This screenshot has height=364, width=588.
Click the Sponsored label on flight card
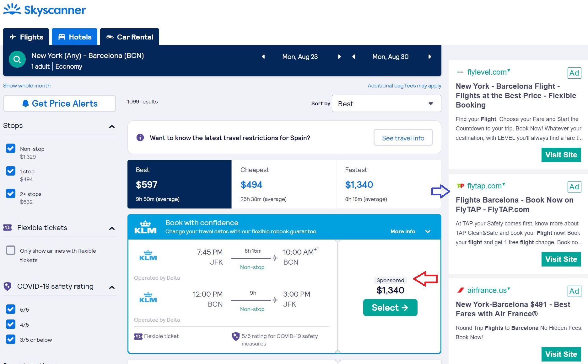click(390, 280)
